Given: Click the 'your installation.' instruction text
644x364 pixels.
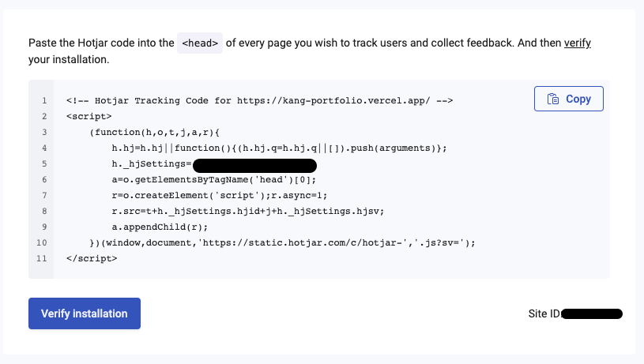Looking at the screenshot, I should (69, 59).
